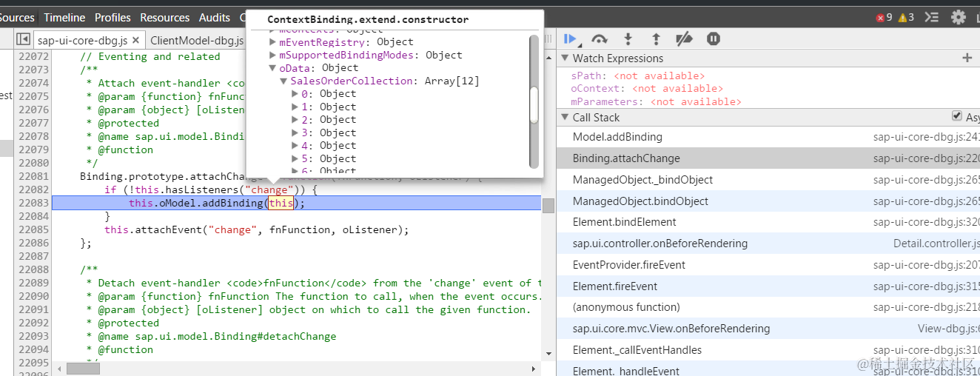Click the yellow warning count indicator

(906, 17)
